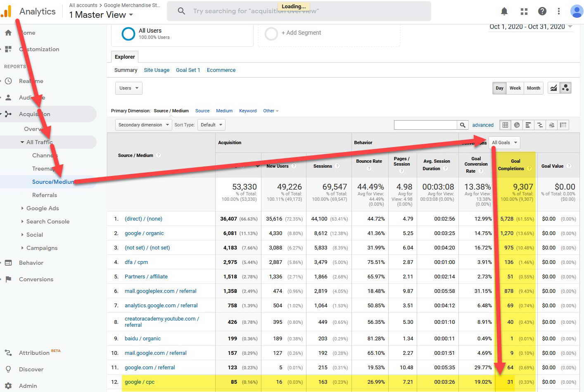Click the search magnifier in top bar
Image resolution: width=584 pixels, height=392 pixels.
click(x=181, y=11)
